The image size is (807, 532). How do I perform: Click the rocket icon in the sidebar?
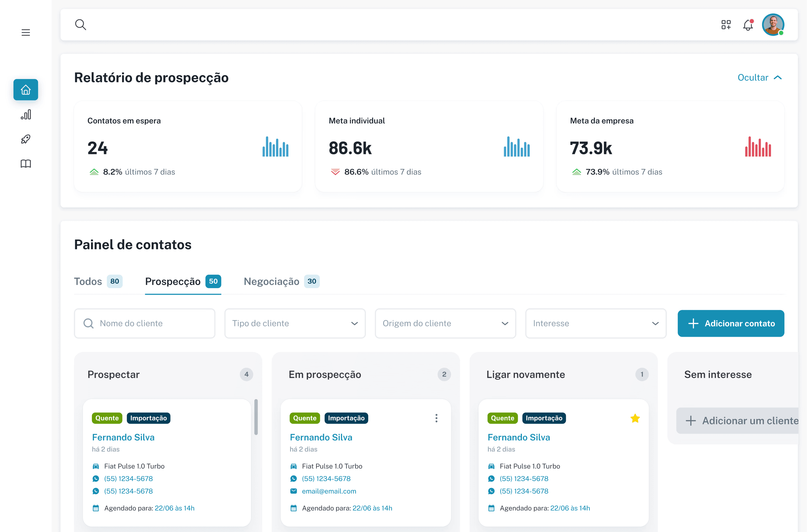[x=25, y=139]
